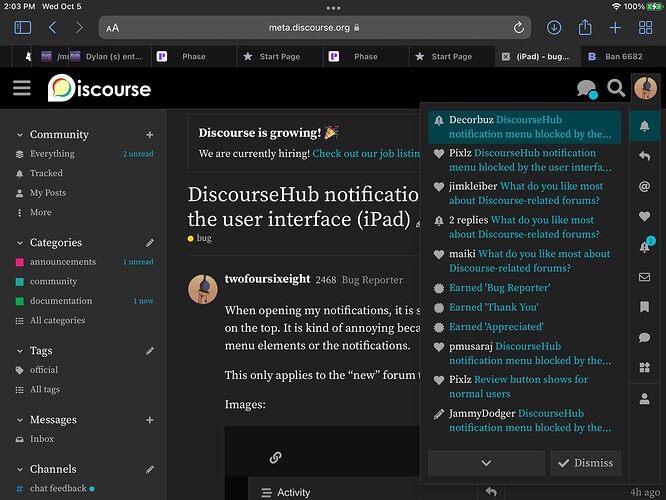The width and height of the screenshot is (666, 500).
Task: Open Safari downloads icon
Action: coord(553,28)
